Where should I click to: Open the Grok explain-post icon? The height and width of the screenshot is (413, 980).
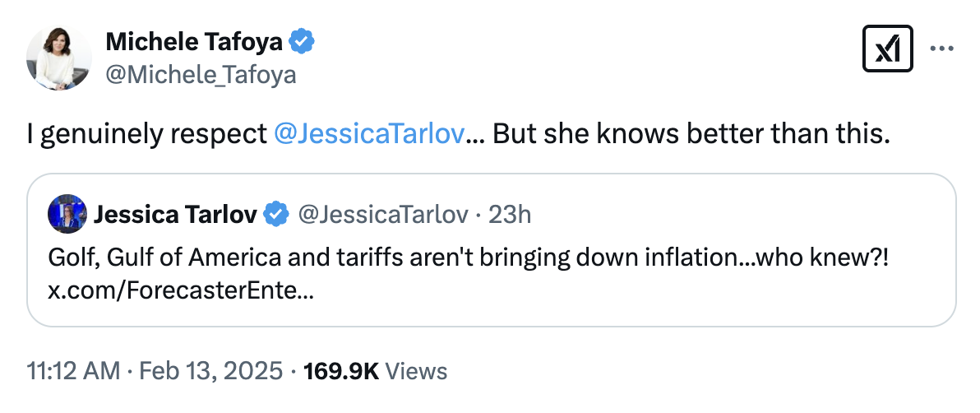pyautogui.click(x=888, y=50)
